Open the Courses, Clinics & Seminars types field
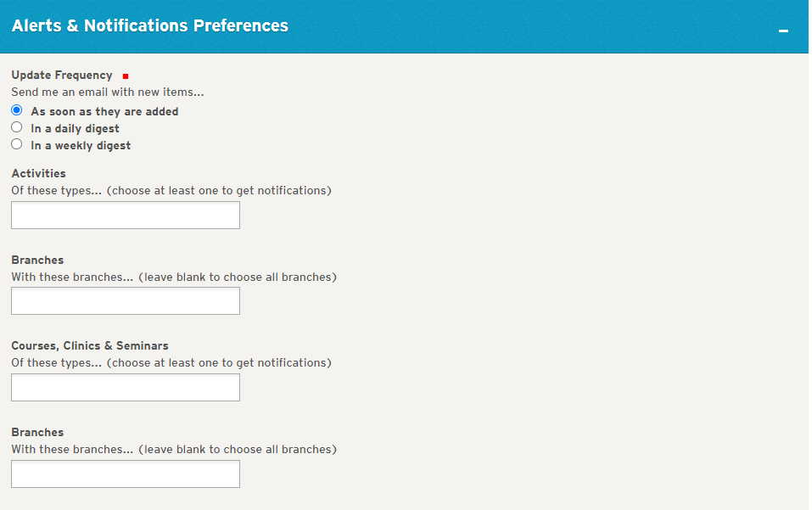The height and width of the screenshot is (510, 812). [126, 388]
